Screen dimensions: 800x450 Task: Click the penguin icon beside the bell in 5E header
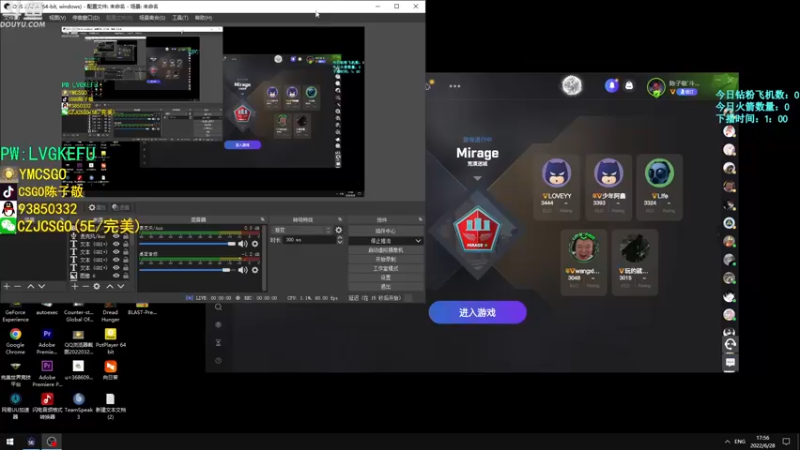(x=629, y=86)
